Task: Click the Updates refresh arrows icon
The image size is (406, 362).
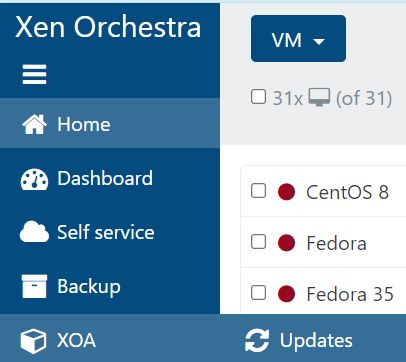Action: (257, 340)
